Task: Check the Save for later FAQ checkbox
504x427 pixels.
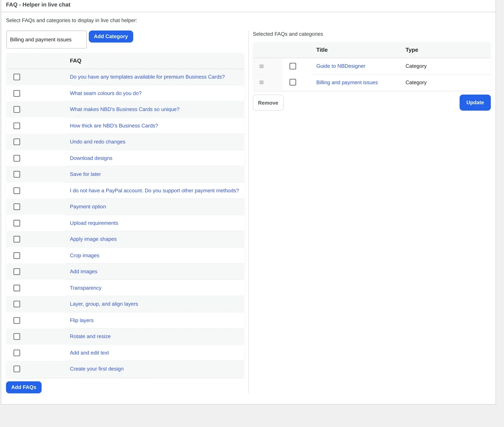Action: pyautogui.click(x=17, y=174)
